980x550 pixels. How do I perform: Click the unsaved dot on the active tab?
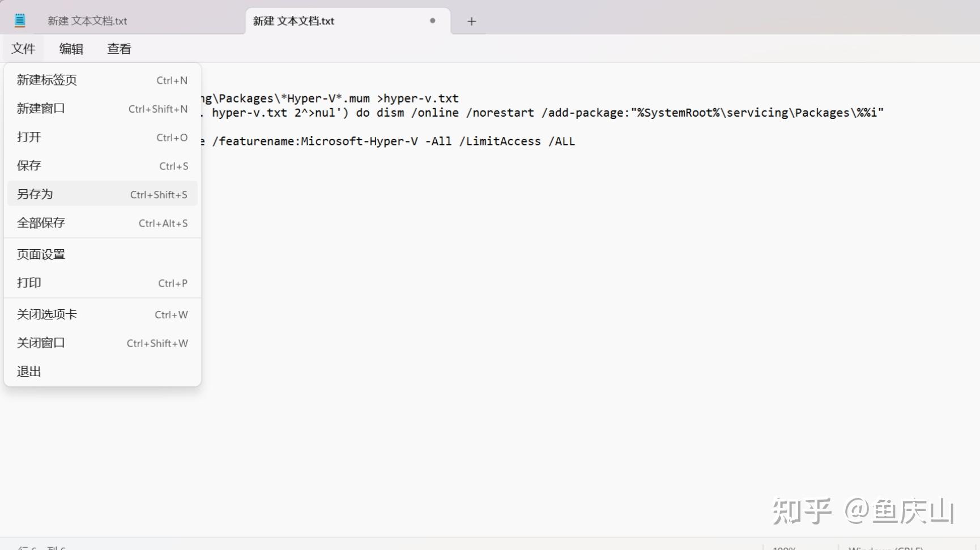(x=433, y=20)
